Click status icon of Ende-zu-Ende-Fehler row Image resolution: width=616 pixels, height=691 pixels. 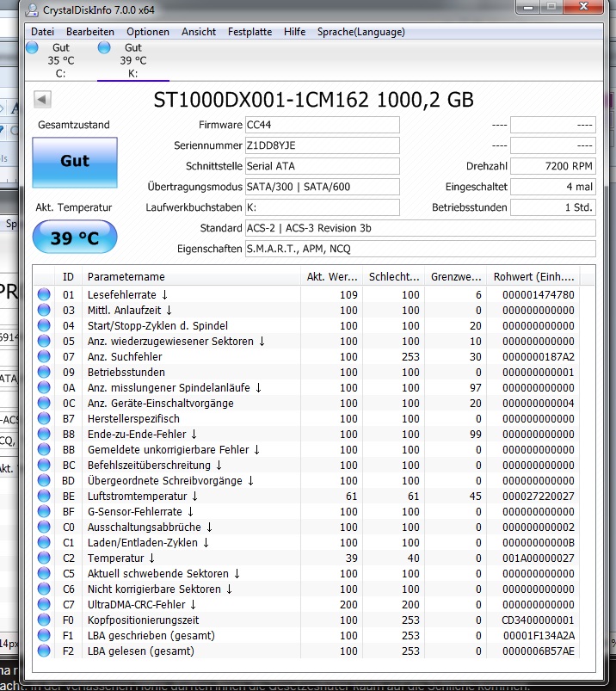(44, 434)
